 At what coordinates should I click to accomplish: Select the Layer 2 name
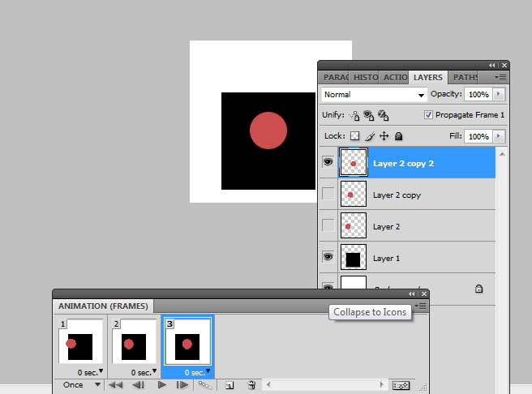coord(387,226)
